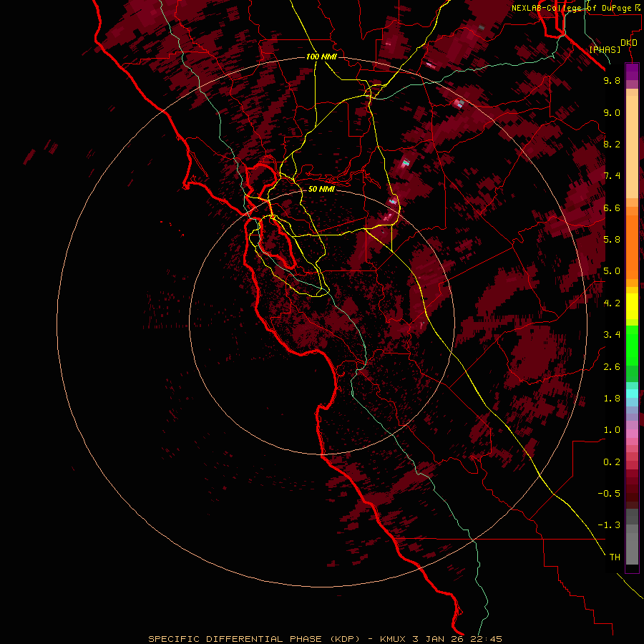
Task: Pick the gray band near TH label
Action: pyautogui.click(x=632, y=548)
